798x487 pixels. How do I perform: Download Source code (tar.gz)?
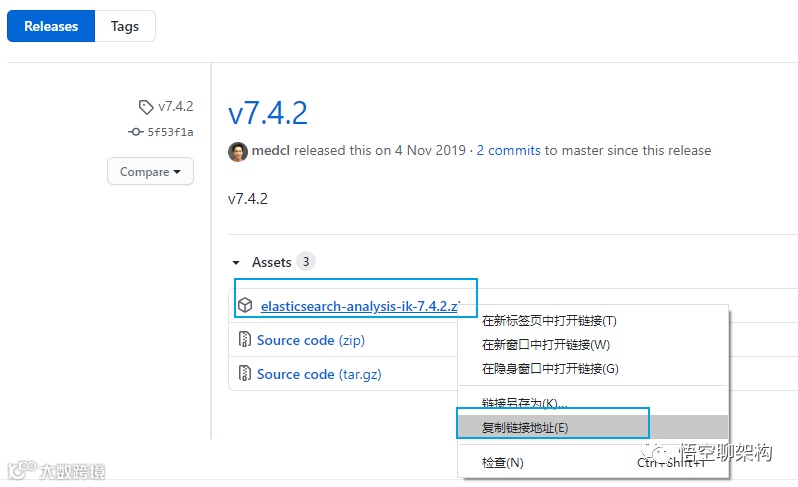pos(319,374)
